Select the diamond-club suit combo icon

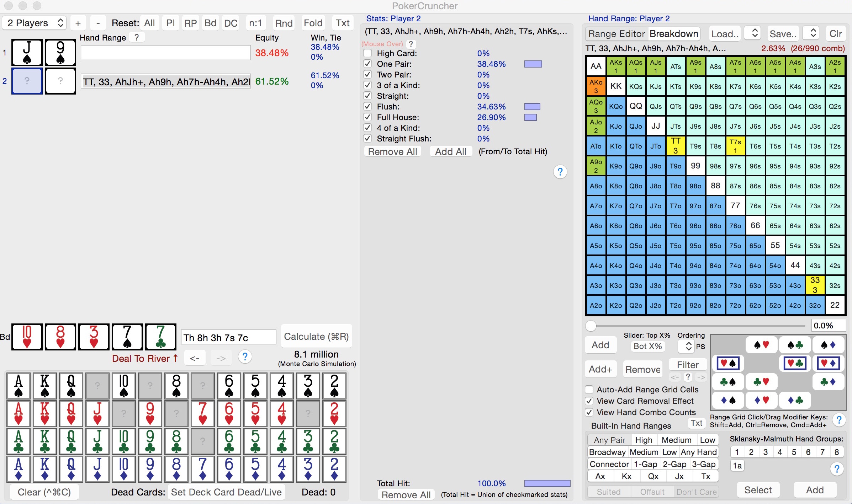click(795, 400)
